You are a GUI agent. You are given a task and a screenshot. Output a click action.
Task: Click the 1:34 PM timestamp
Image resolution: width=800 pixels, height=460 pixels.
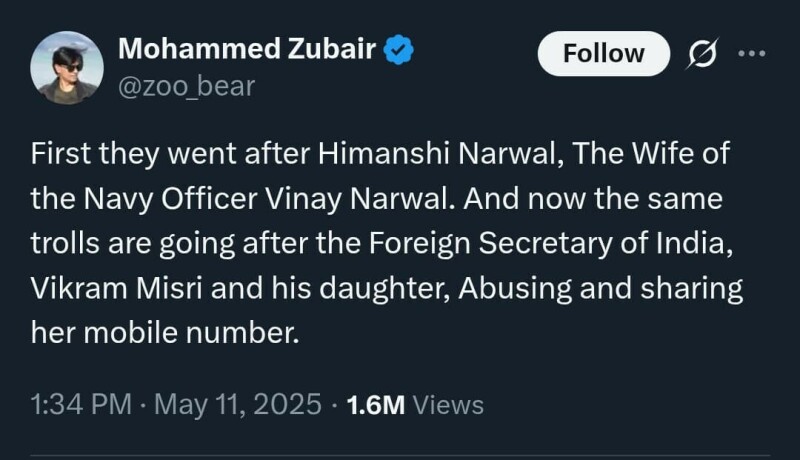81,404
